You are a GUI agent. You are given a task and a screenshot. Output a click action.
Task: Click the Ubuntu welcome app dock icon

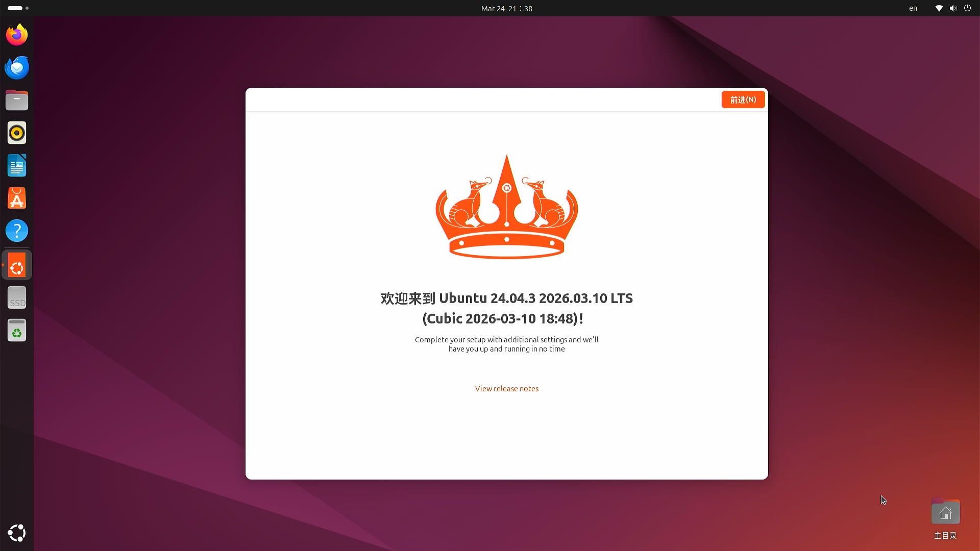(x=17, y=265)
